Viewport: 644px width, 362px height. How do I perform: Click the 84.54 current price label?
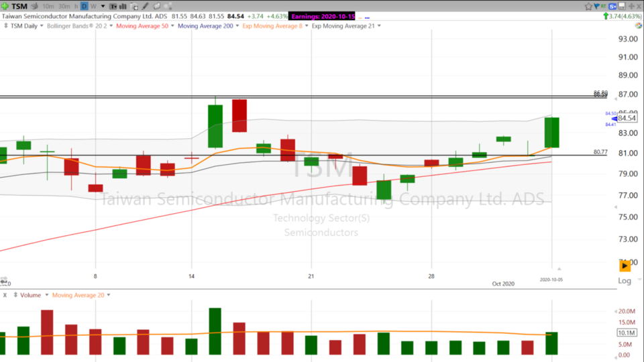(627, 118)
